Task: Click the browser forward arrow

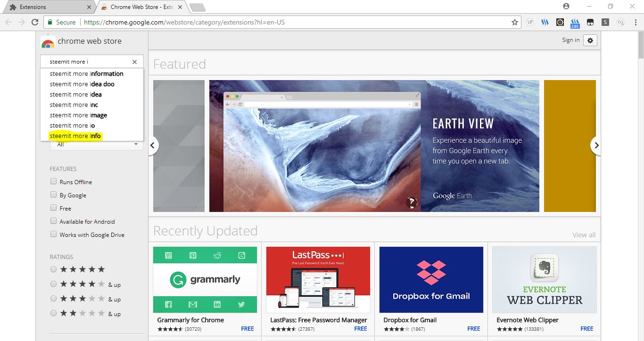Action: [22, 22]
